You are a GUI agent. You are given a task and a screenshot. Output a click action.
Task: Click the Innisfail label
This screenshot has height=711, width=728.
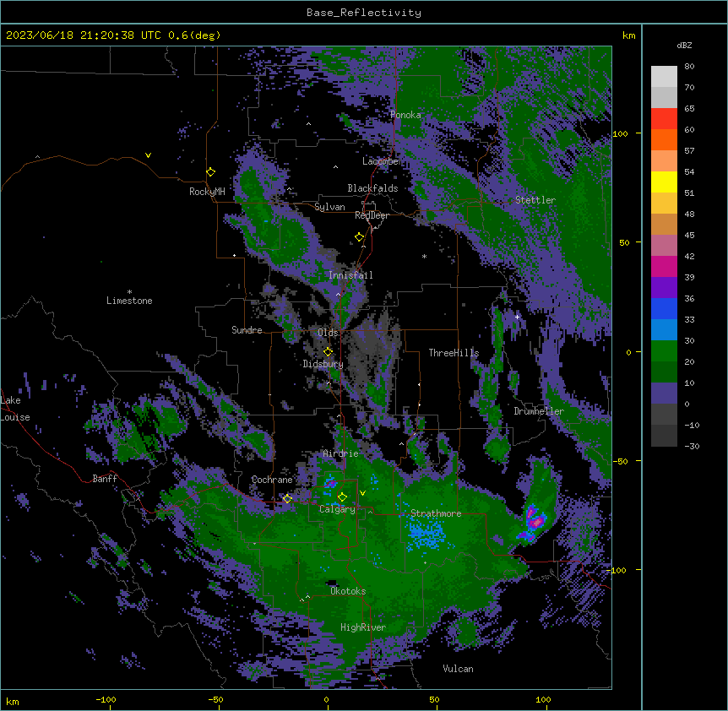pyautogui.click(x=350, y=275)
